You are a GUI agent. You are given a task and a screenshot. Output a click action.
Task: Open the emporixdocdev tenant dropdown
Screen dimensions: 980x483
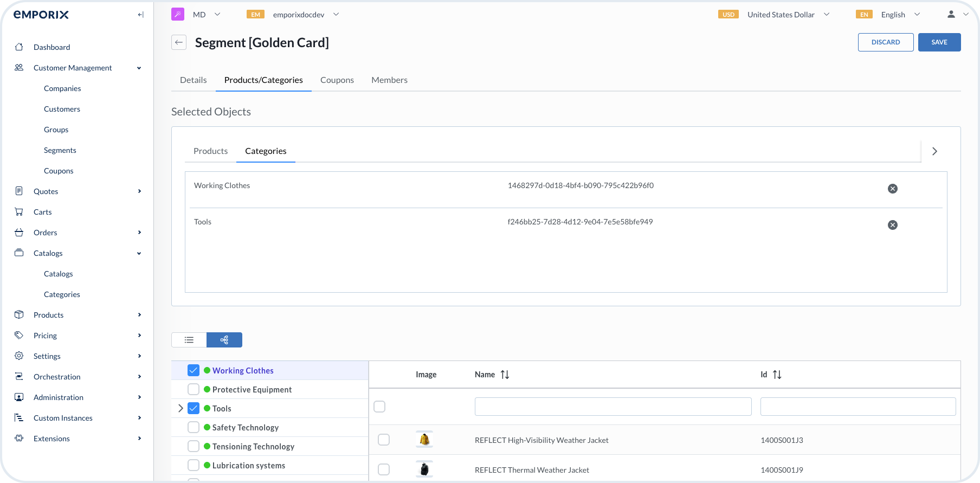click(x=299, y=15)
